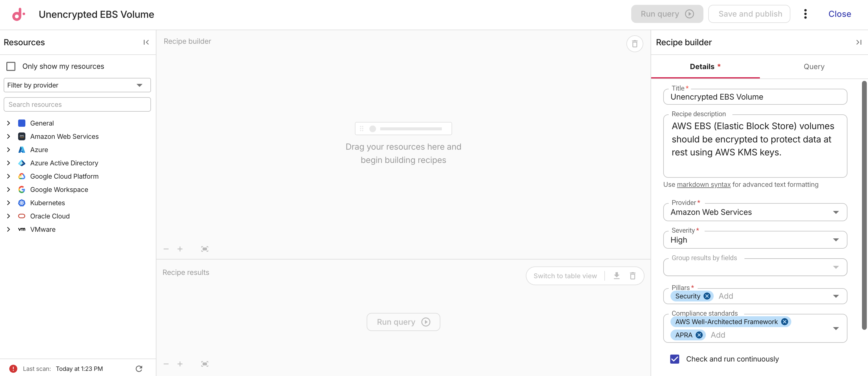Click the Details panel vertical scrollbar
This screenshot has height=376, width=868.
pyautogui.click(x=864, y=205)
